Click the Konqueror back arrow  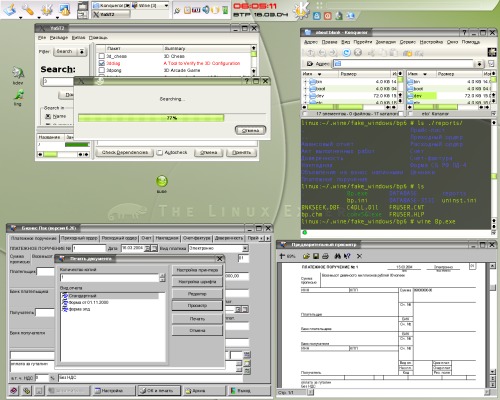(x=322, y=53)
